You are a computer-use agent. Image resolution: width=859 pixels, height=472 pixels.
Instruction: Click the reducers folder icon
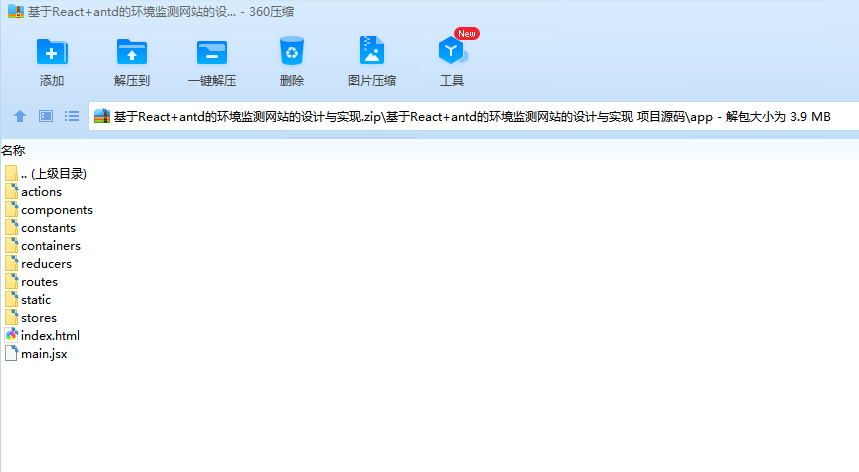[12, 263]
